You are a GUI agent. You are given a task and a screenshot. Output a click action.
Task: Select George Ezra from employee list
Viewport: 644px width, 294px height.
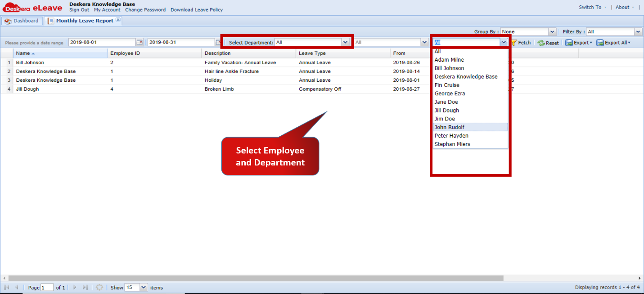pos(470,94)
